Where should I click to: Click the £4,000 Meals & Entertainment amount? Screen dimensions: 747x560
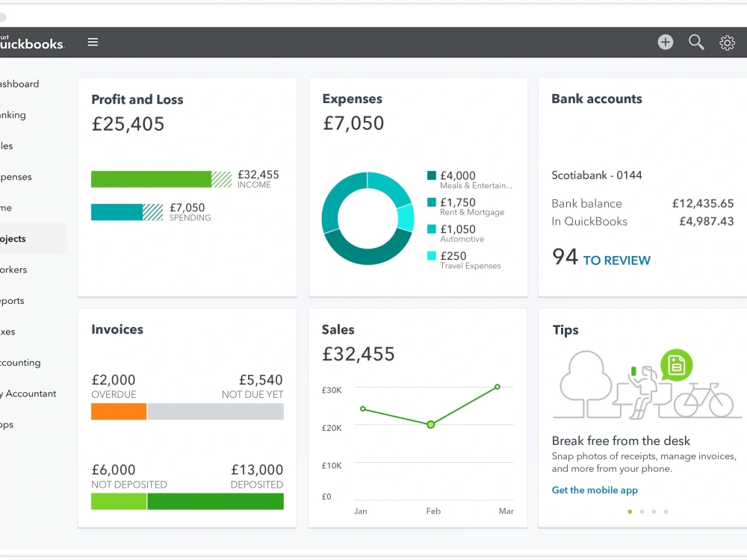[458, 175]
